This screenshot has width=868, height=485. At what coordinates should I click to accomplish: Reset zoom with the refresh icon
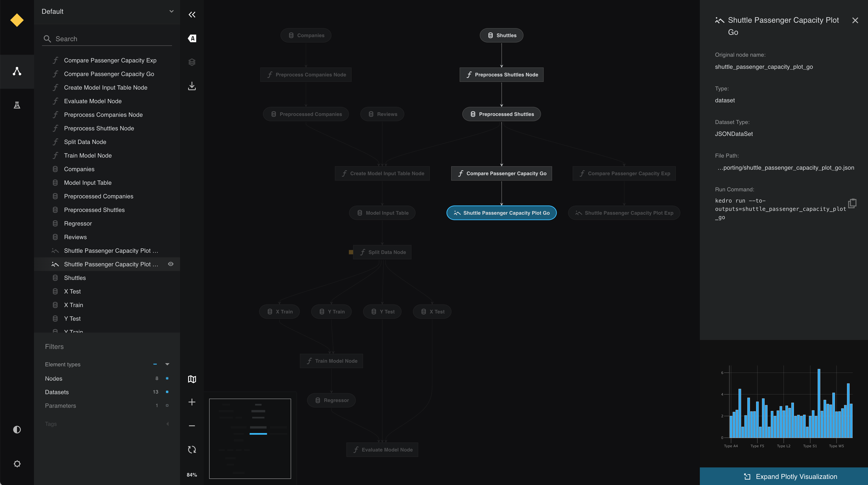point(192,449)
